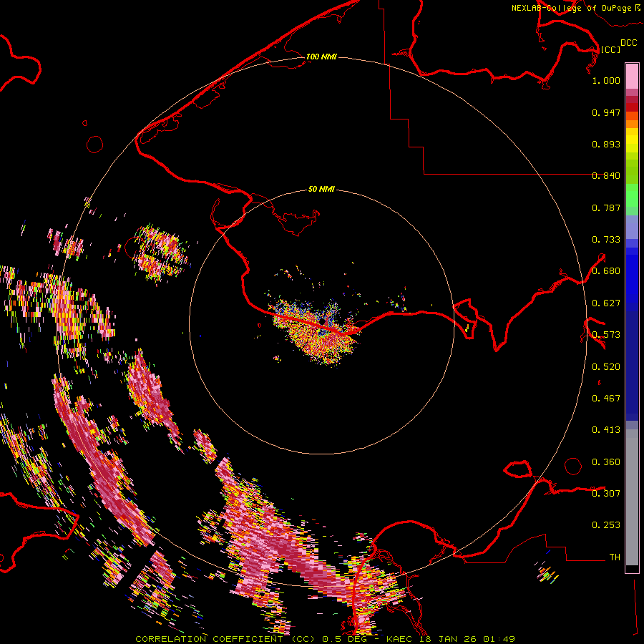
Task: Click the 0.840 color scale value
Action: click(606, 176)
